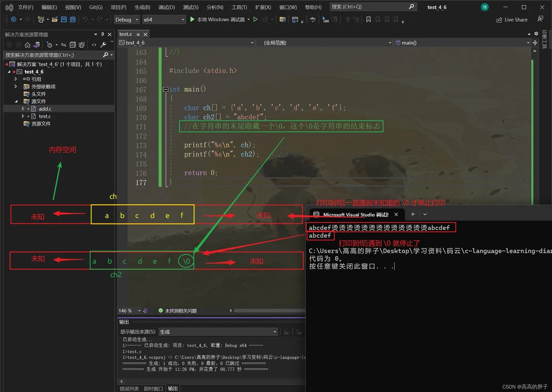This screenshot has height=392, width=552.
Task: Click the Collapse All icon
Action: tap(73, 45)
